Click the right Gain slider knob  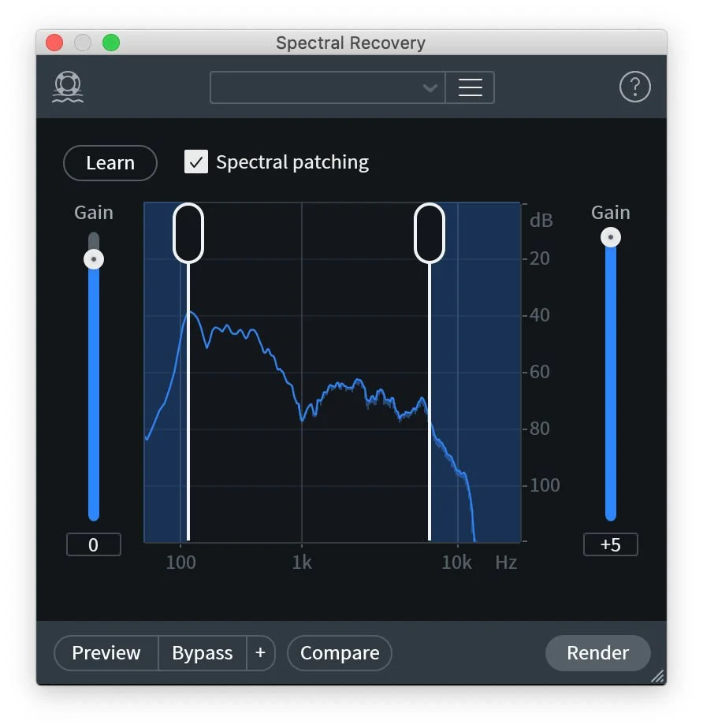[611, 236]
